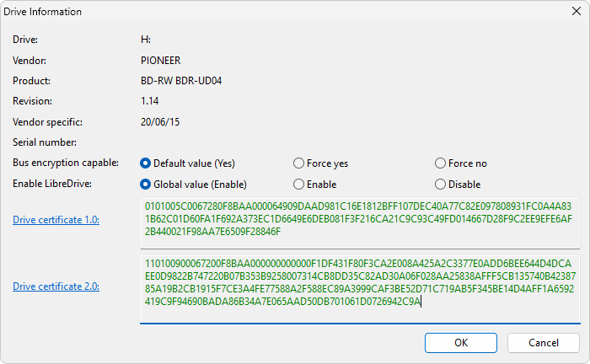Click the vendor value "PIONEER"
The height and width of the screenshot is (364, 590).
[x=160, y=61]
